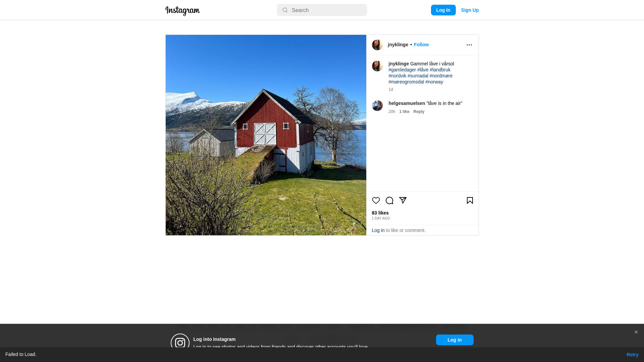The image size is (644, 362).
Task: Open more options three-dot menu
Action: tap(469, 45)
